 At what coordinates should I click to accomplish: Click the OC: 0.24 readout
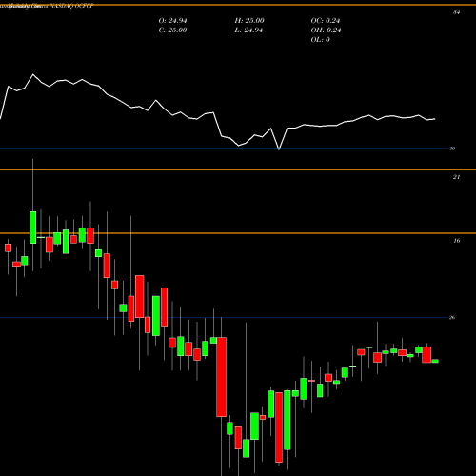pyautogui.click(x=326, y=21)
